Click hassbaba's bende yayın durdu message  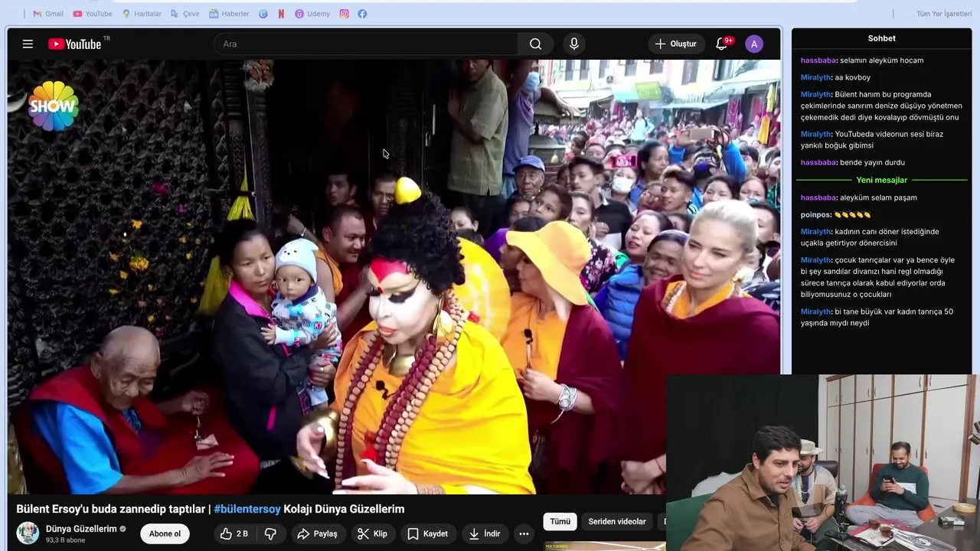[853, 162]
